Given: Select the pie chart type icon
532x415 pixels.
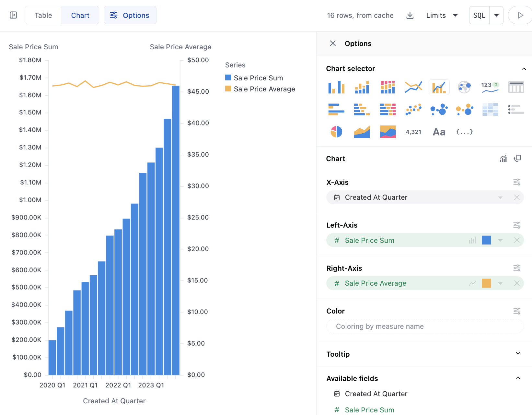Looking at the screenshot, I should pos(336,132).
